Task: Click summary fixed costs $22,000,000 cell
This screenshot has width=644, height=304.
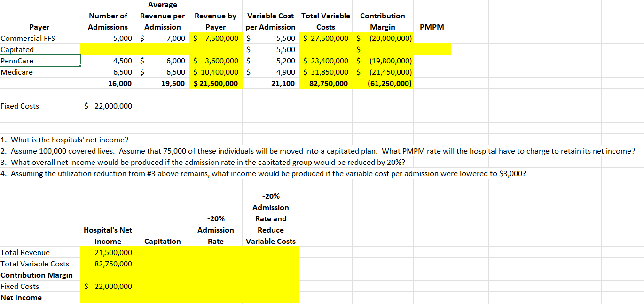Action: [108, 286]
